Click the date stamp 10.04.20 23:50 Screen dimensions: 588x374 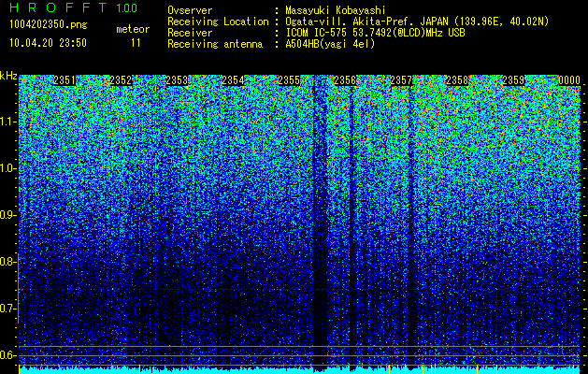coord(48,43)
